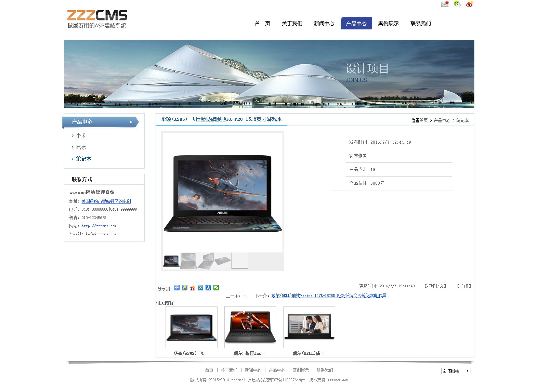Select 鼠标 category in sidebar
This screenshot has height=392, width=538.
coord(81,147)
